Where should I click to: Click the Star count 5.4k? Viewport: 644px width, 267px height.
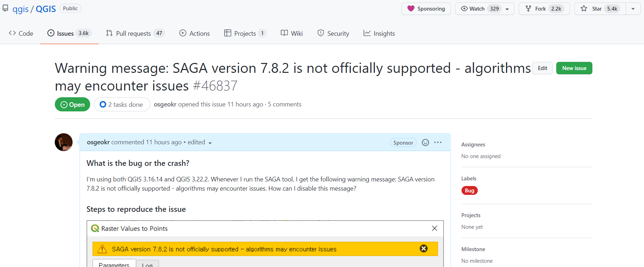(613, 9)
